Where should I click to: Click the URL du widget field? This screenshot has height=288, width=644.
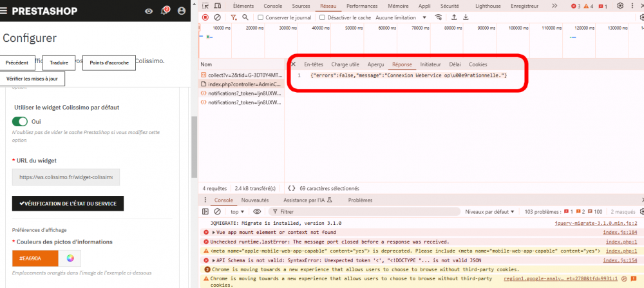[66, 177]
